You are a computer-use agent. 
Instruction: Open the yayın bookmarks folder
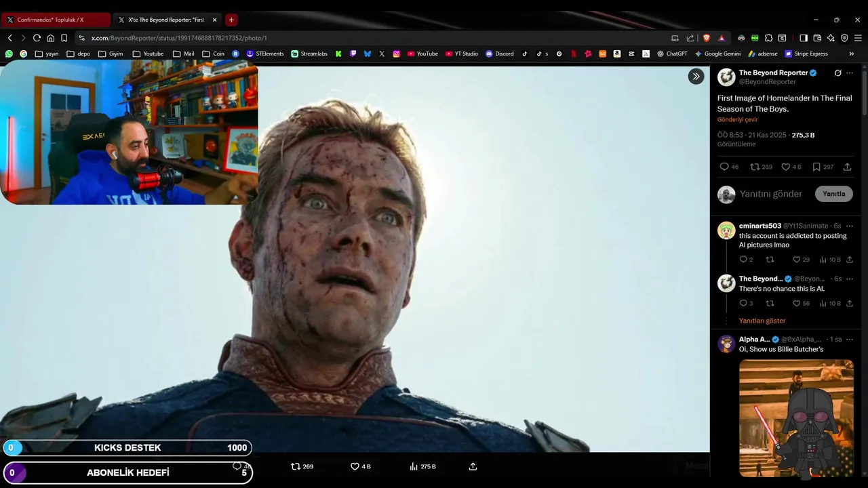click(x=47, y=54)
